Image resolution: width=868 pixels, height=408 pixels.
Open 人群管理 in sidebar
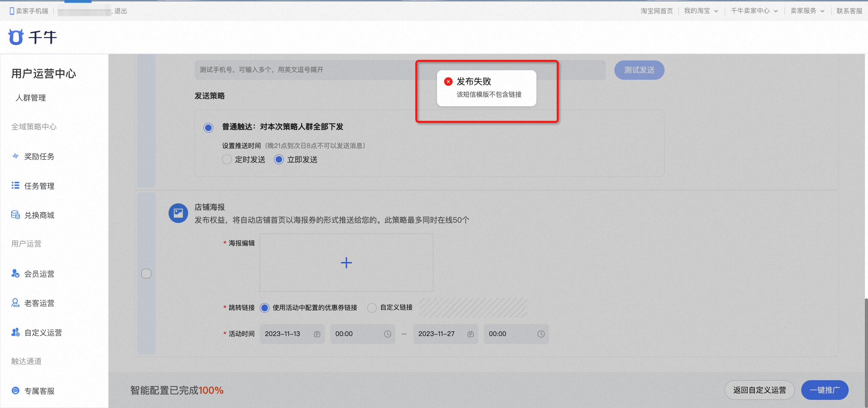pyautogui.click(x=31, y=98)
